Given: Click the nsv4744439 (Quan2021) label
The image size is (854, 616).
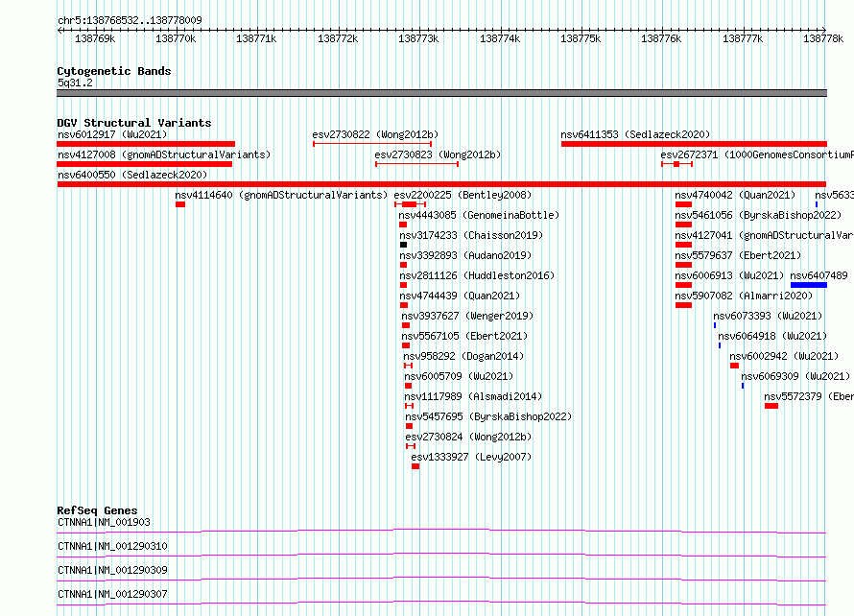Looking at the screenshot, I should click(x=460, y=296).
